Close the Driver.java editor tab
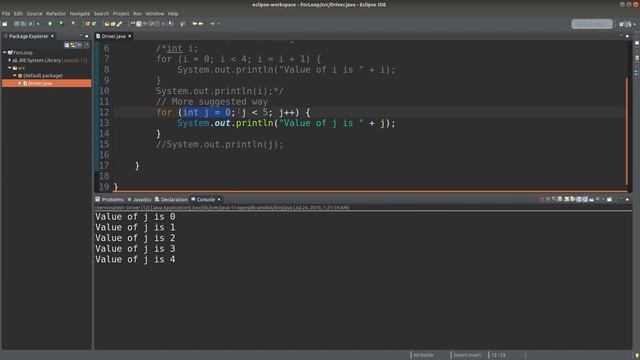Viewport: 640px width, 360px height. [x=130, y=36]
